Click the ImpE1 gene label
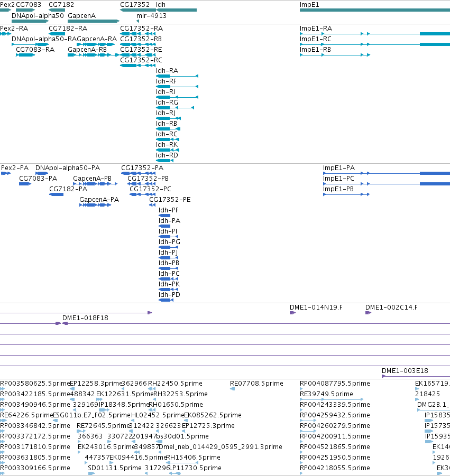The image size is (450, 476). click(309, 5)
